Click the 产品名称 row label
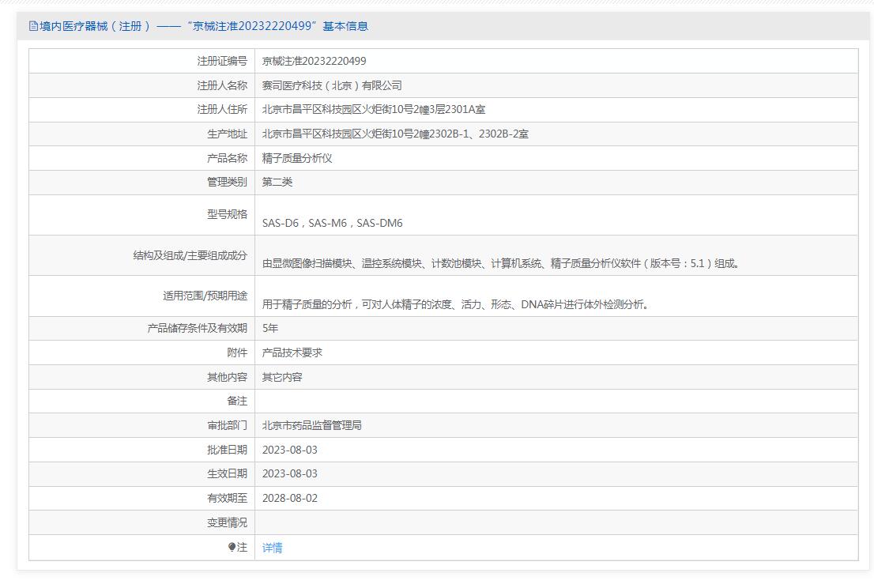 pyautogui.click(x=227, y=158)
